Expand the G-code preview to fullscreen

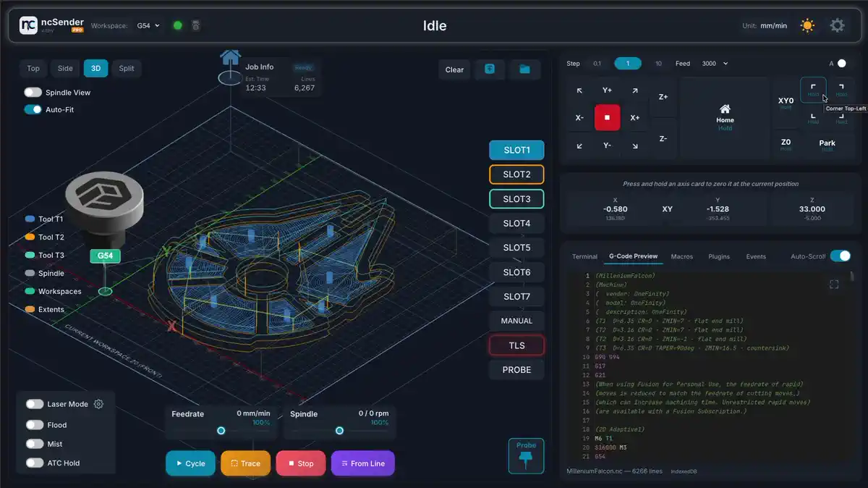click(834, 285)
